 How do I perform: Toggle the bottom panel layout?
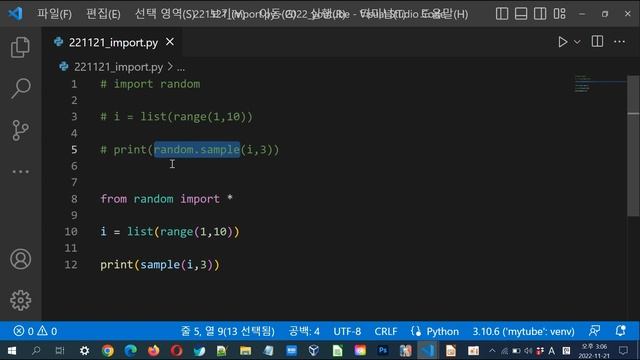click(521, 14)
